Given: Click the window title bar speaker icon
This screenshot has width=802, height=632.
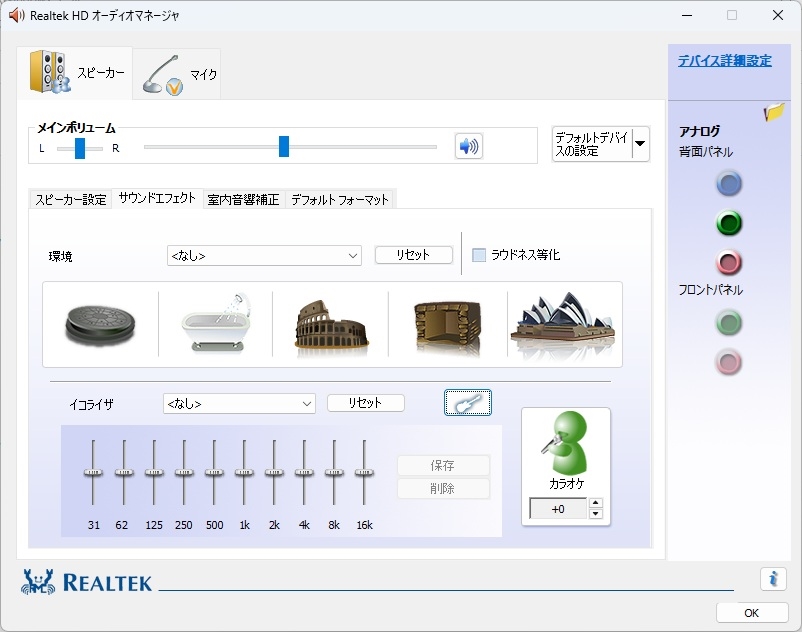Looking at the screenshot, I should coord(16,15).
